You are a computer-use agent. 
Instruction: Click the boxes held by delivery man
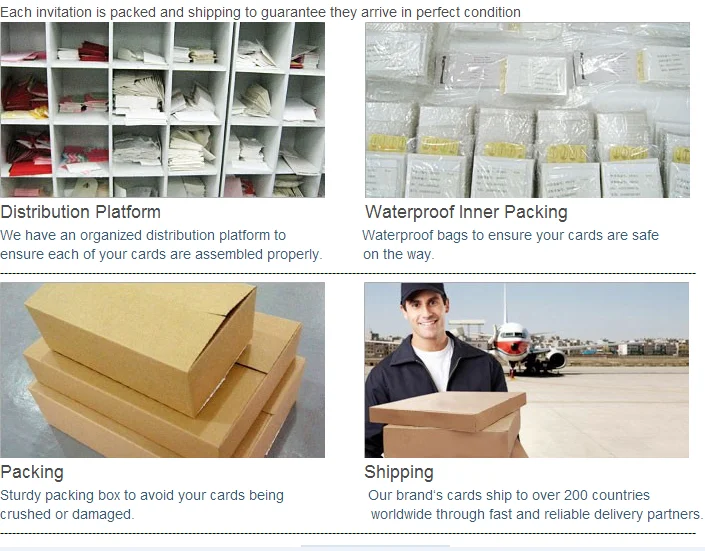(447, 424)
